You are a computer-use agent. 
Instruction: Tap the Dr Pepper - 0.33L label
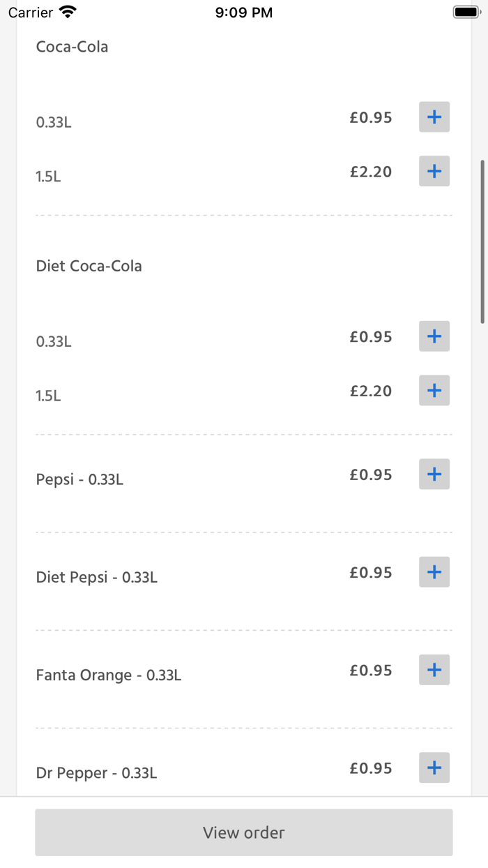tap(97, 772)
